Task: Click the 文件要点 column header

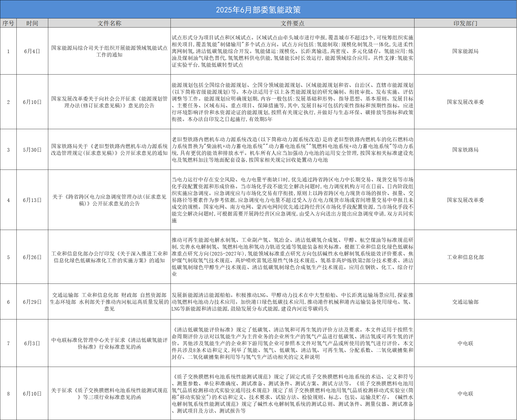Action: (x=292, y=23)
